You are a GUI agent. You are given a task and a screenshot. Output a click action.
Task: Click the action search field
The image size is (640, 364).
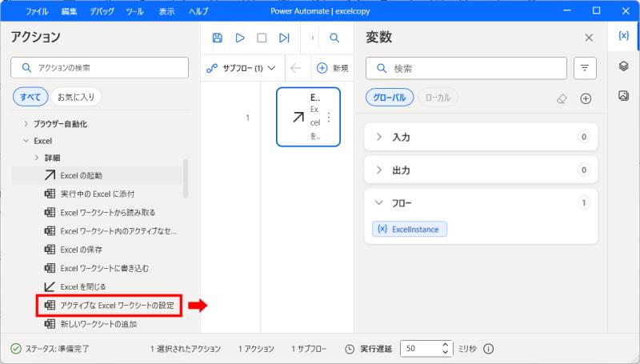tap(99, 68)
